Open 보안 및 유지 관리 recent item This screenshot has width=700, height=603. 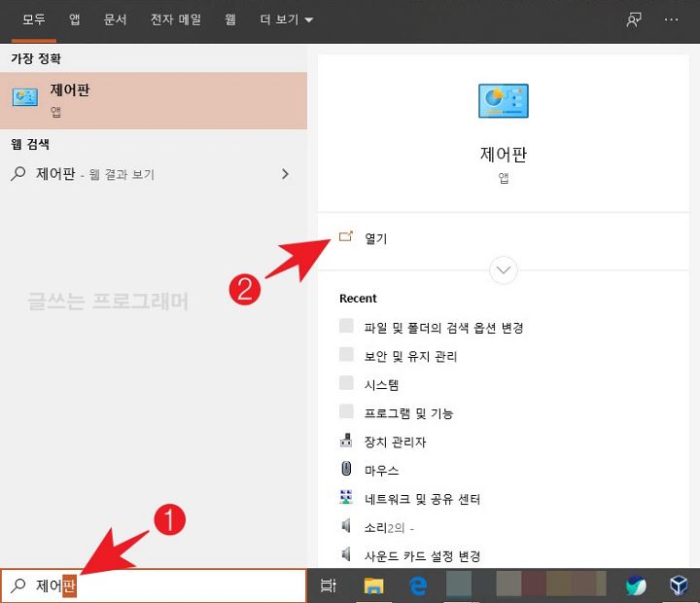pyautogui.click(x=410, y=356)
